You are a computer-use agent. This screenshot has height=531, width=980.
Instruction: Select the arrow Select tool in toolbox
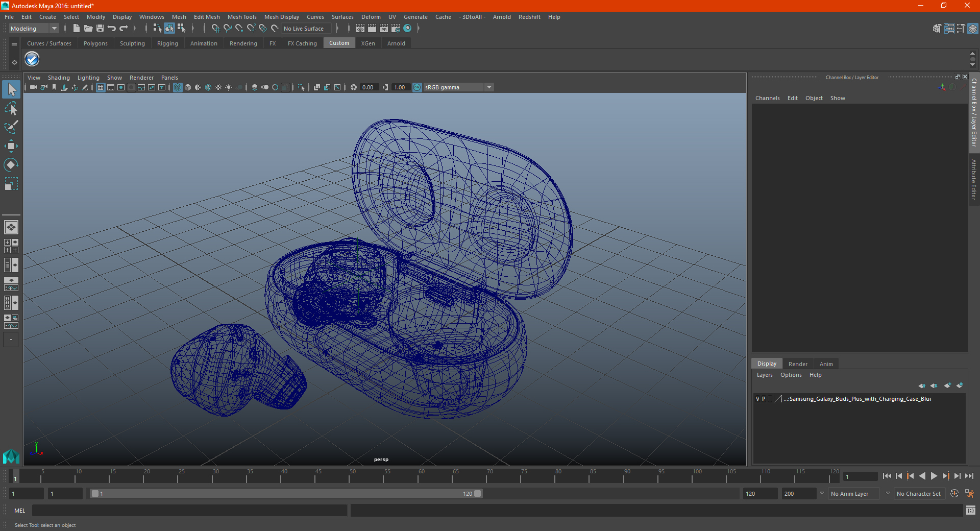click(11, 90)
